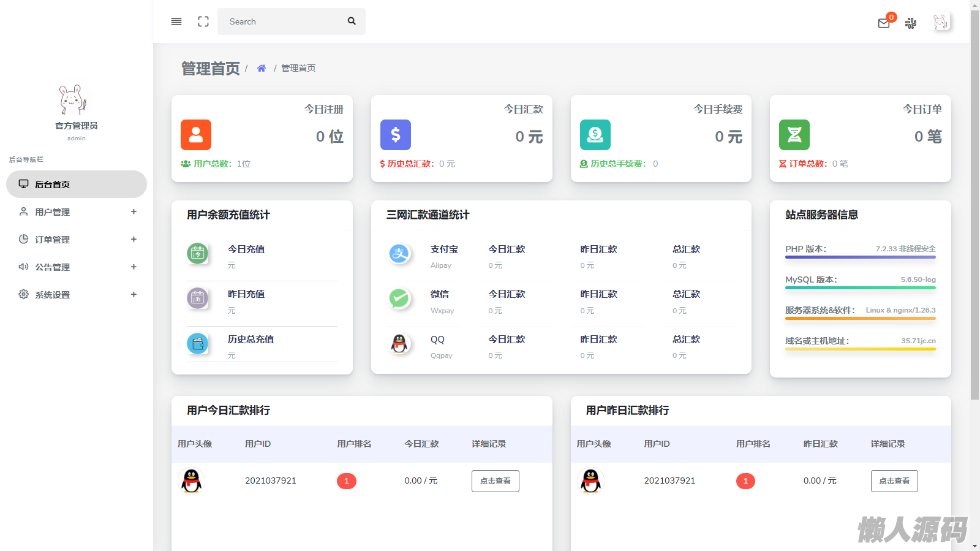This screenshot has height=551, width=980.
Task: Click the green 今日订单 hourglass icon
Action: pyautogui.click(x=794, y=135)
